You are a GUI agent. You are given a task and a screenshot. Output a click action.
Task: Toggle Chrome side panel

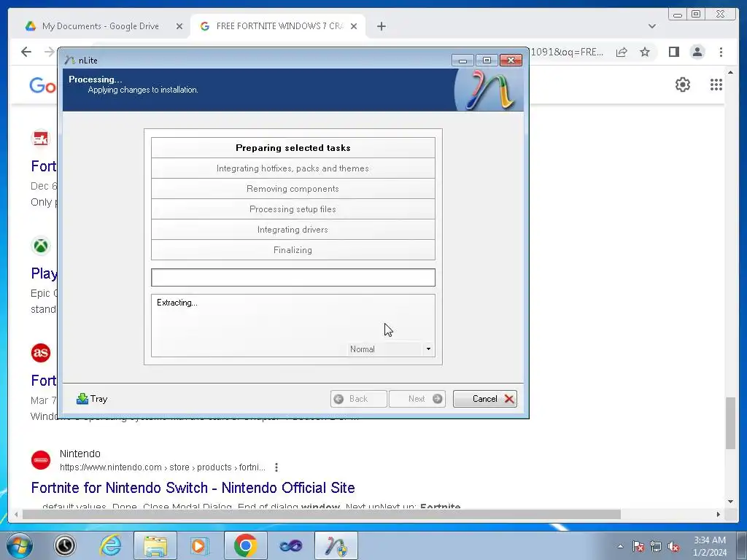pos(673,52)
